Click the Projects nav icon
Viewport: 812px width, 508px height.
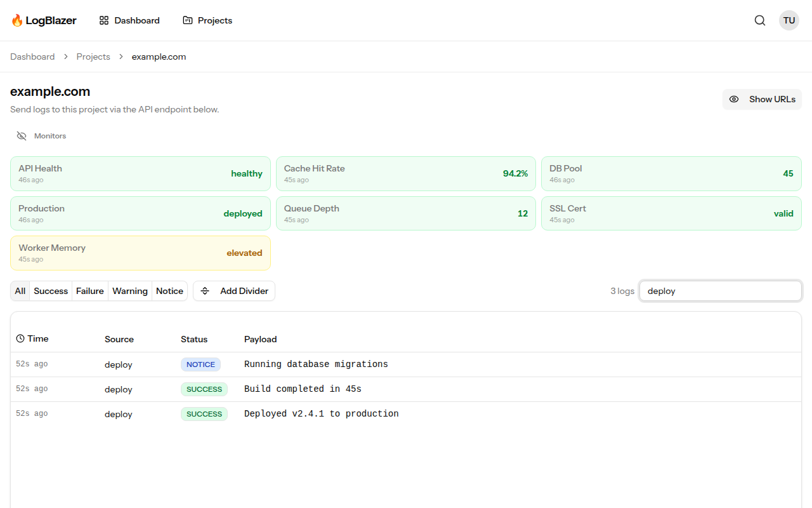click(x=188, y=20)
